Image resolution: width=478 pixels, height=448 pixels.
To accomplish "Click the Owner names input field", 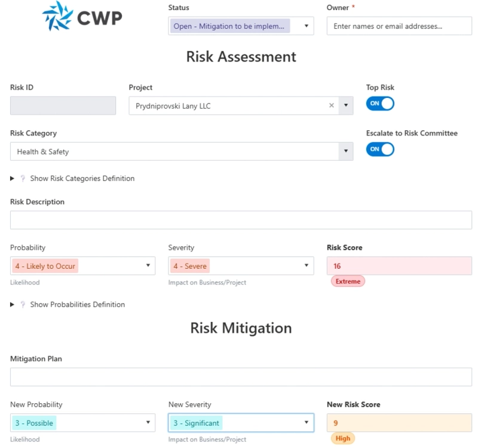I will 399,26.
